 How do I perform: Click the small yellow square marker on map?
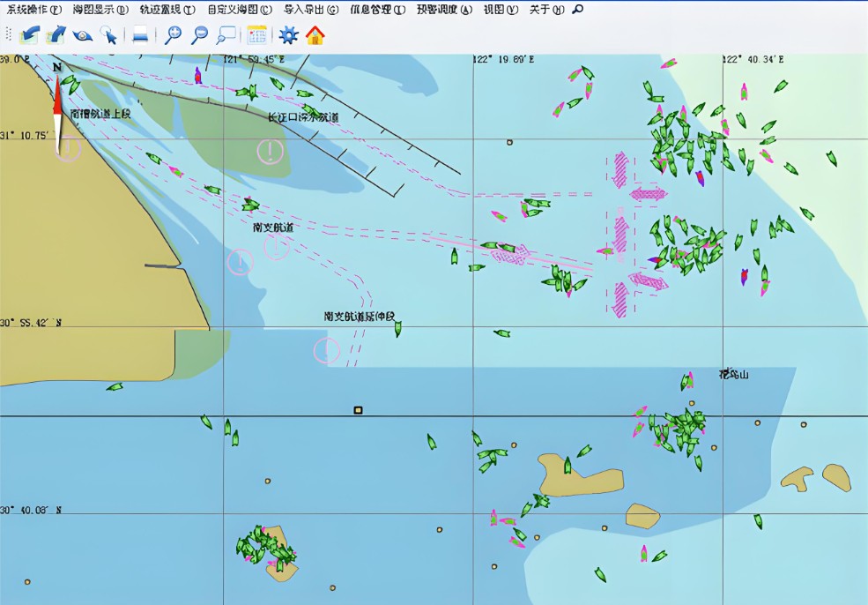[x=358, y=410]
